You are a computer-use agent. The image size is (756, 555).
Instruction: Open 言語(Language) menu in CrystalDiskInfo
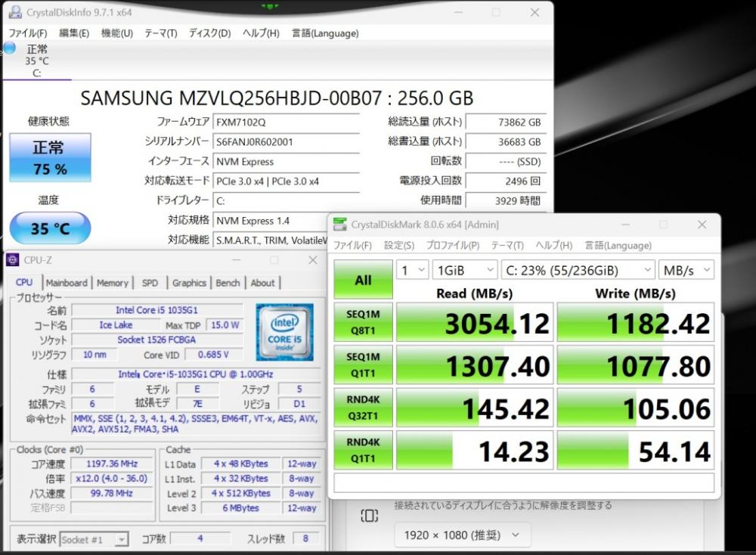tap(325, 33)
